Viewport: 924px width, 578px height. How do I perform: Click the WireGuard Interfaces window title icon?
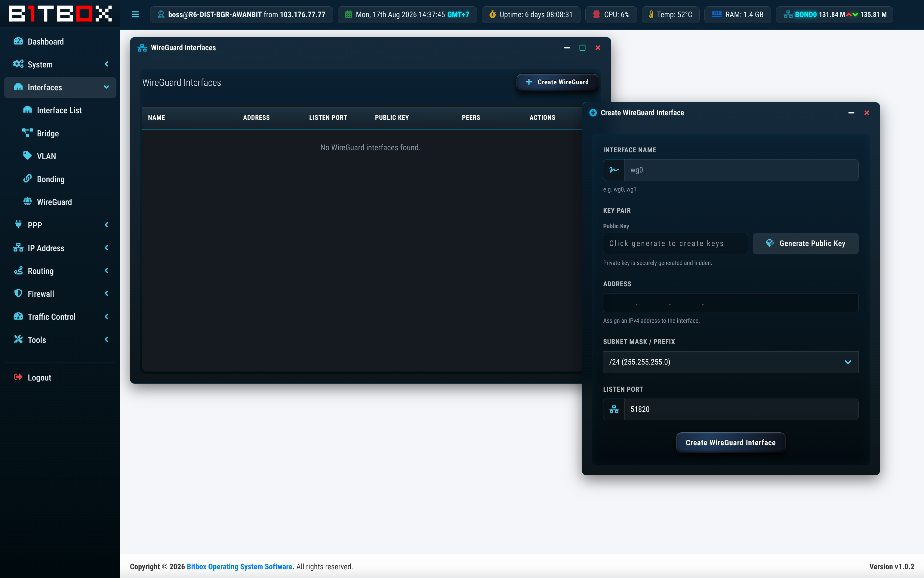coord(142,48)
